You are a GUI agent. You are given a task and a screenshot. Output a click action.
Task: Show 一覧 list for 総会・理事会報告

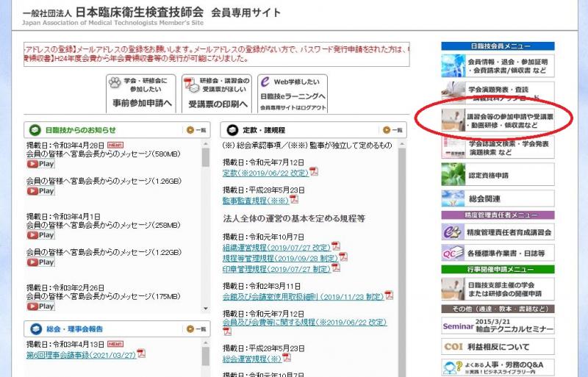[x=197, y=328]
